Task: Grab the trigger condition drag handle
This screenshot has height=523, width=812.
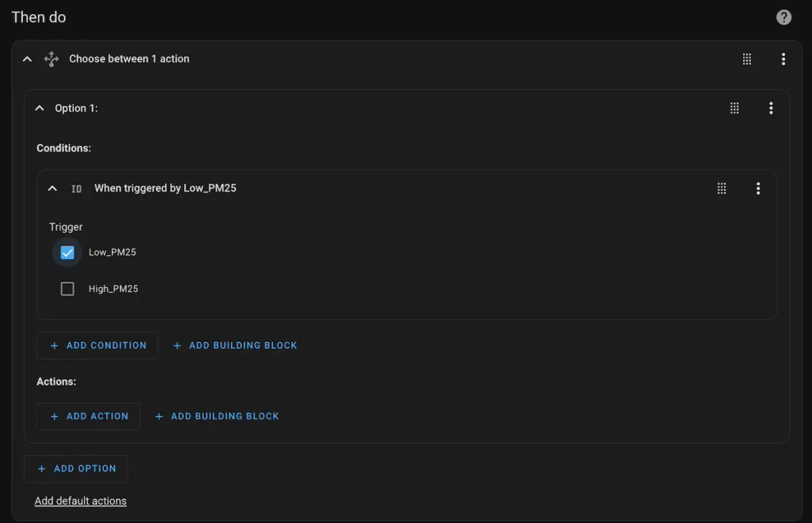Action: point(722,189)
